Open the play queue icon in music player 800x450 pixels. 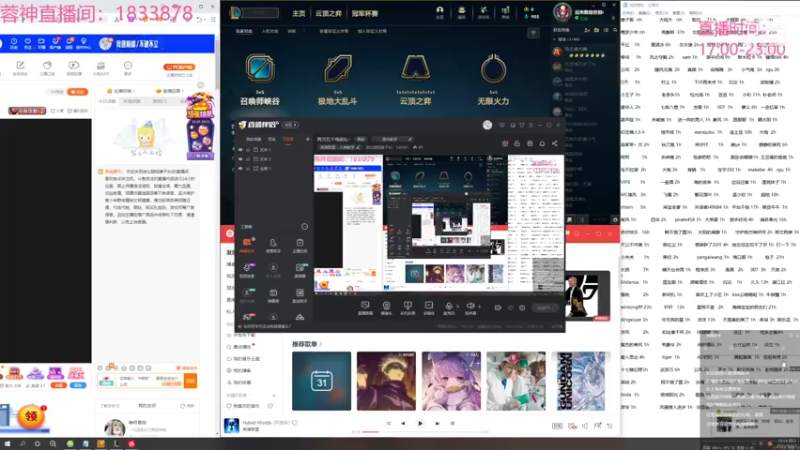610,426
